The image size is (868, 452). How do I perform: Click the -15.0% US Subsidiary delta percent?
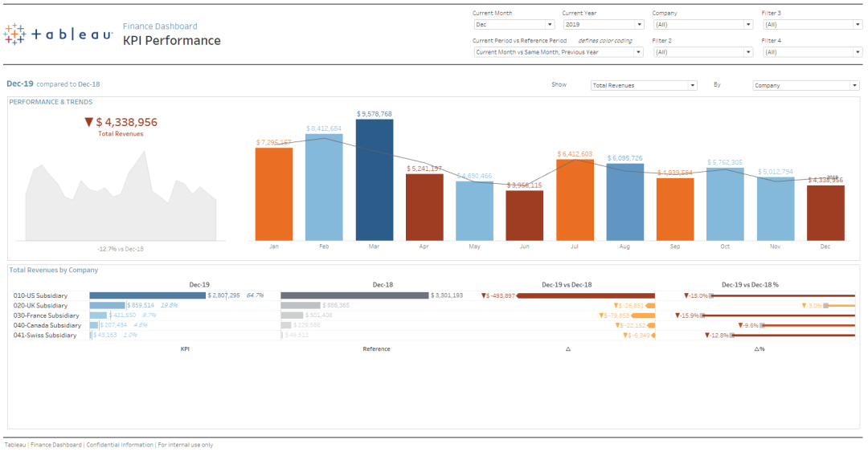(x=696, y=296)
